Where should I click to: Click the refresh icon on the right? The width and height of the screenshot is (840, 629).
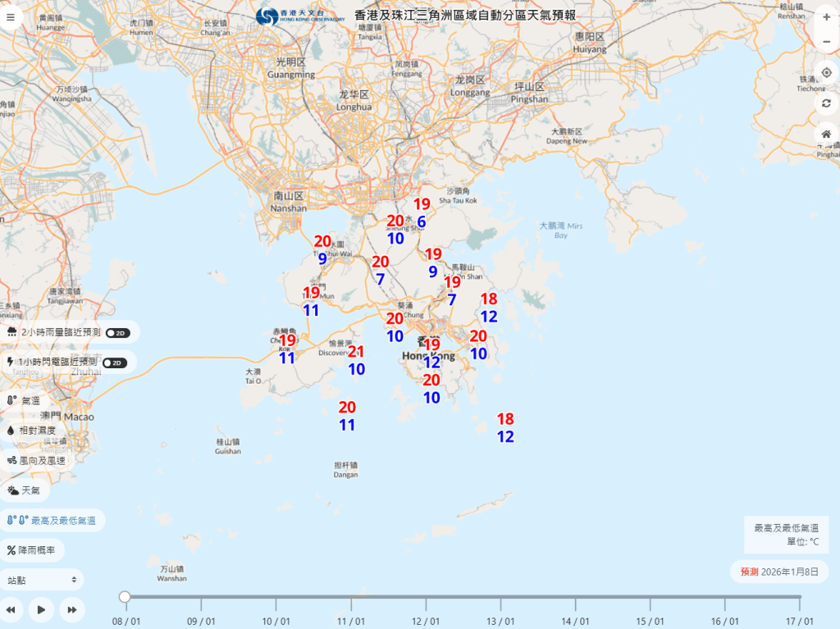827,103
